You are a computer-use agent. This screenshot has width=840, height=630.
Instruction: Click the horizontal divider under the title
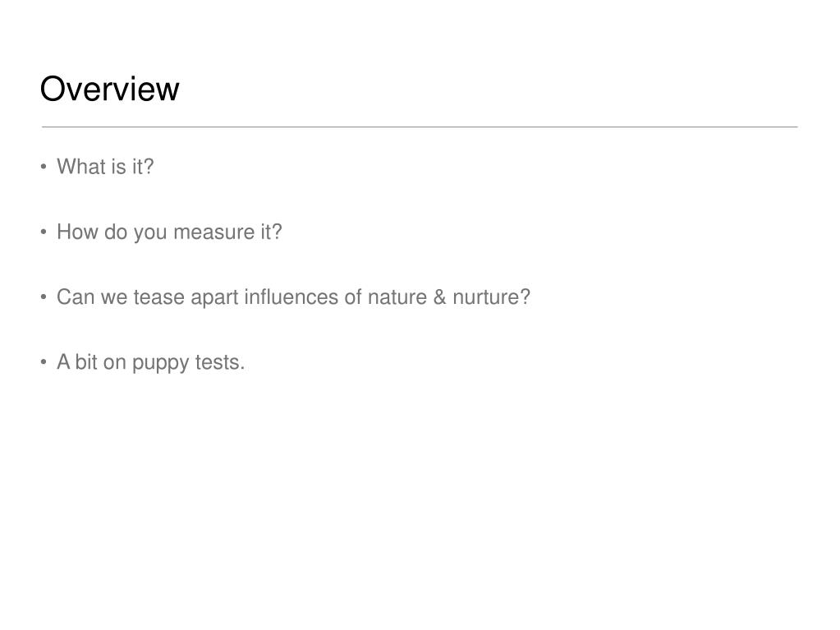420,127
